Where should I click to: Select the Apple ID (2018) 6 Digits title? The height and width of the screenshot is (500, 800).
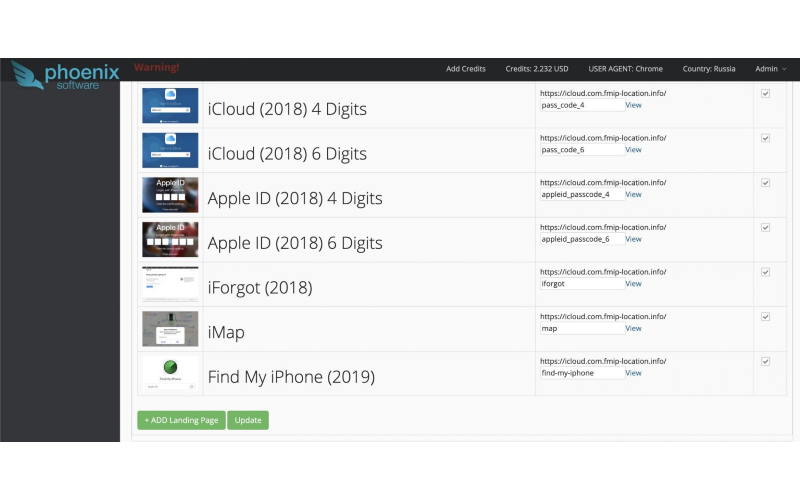pos(295,243)
